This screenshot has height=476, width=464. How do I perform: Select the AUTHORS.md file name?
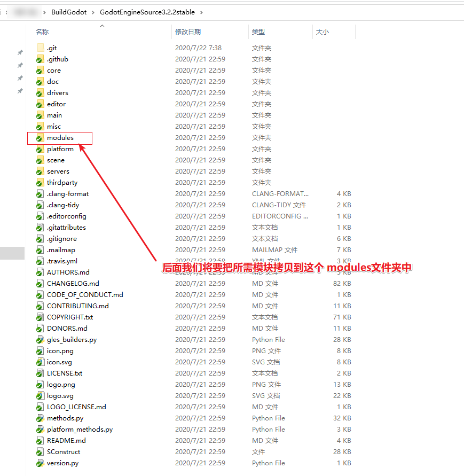pos(68,272)
